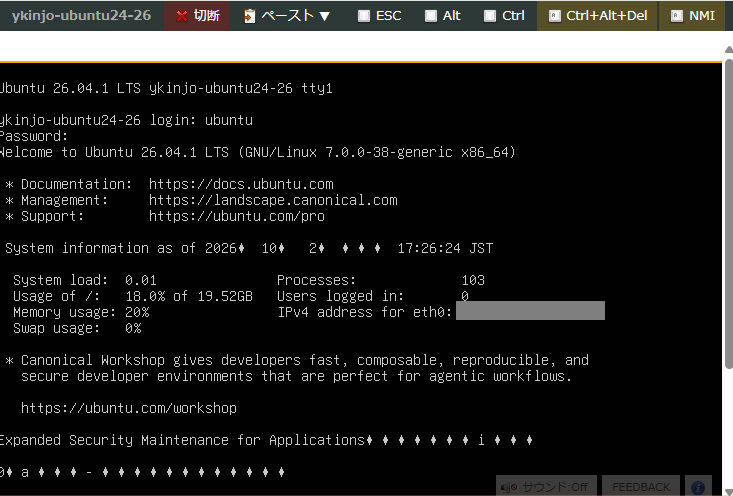This screenshot has width=733, height=496.
Task: Click the blue info icon
Action: pyautogui.click(x=698, y=488)
